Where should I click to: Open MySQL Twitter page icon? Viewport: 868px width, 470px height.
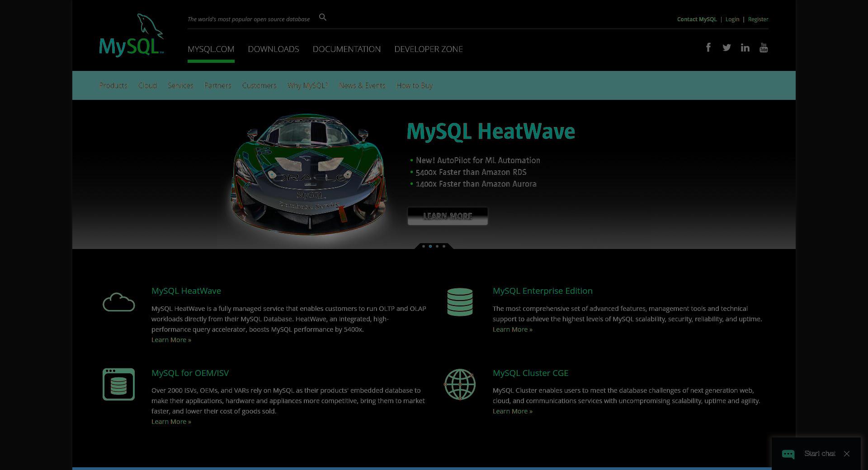[726, 47]
